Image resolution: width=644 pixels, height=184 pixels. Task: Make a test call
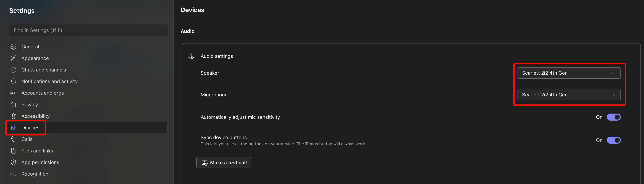(224, 163)
